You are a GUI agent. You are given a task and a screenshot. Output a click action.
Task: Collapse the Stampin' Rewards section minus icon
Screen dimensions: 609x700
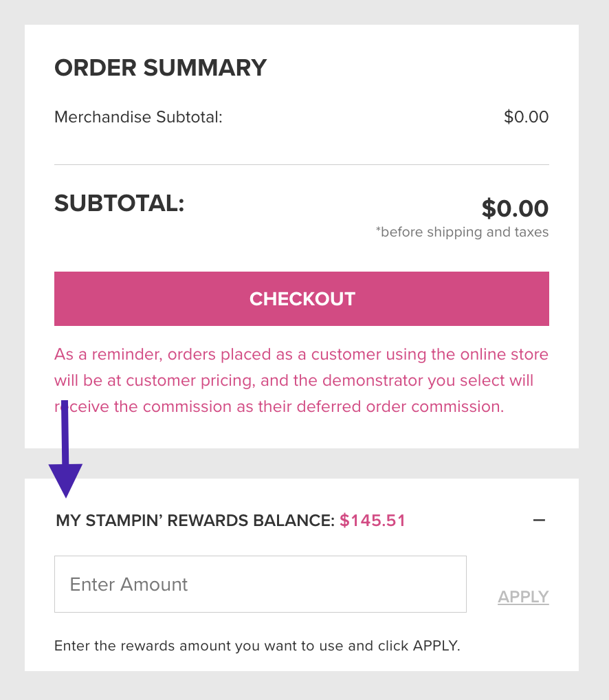point(539,521)
